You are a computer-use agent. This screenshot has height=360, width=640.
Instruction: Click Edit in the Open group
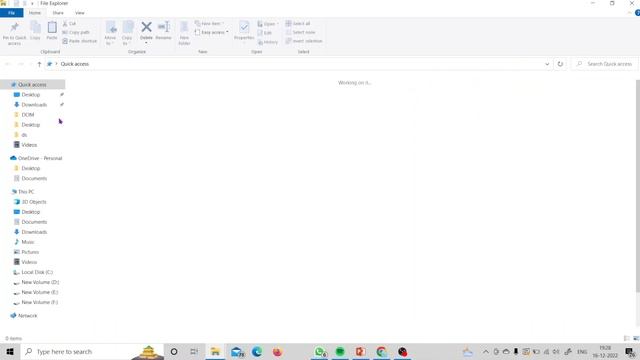(x=264, y=33)
